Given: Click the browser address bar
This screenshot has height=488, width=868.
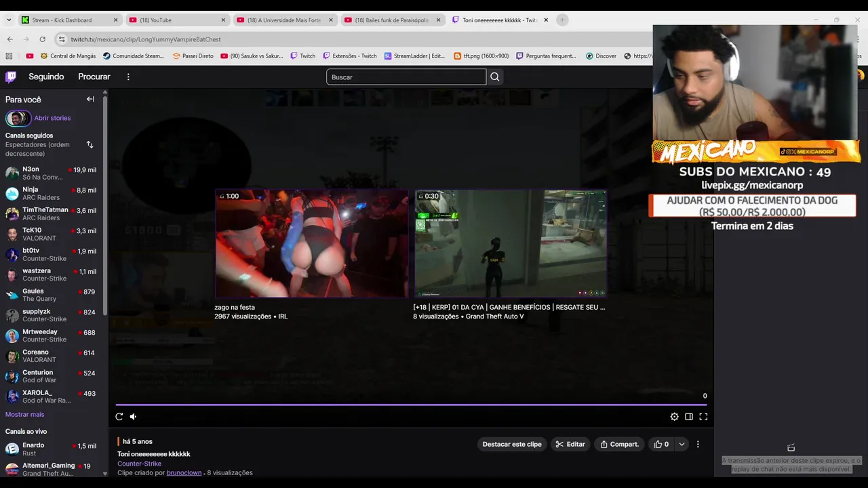Looking at the screenshot, I should 353,39.
